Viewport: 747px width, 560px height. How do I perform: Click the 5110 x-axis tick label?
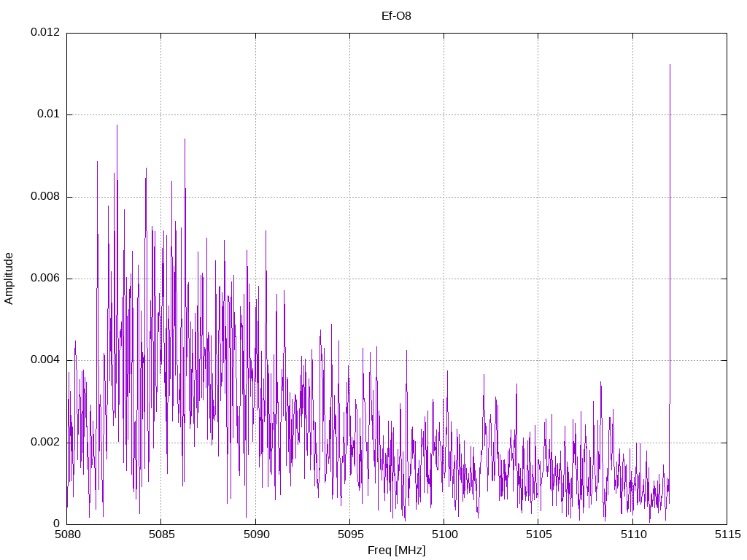[x=633, y=534]
